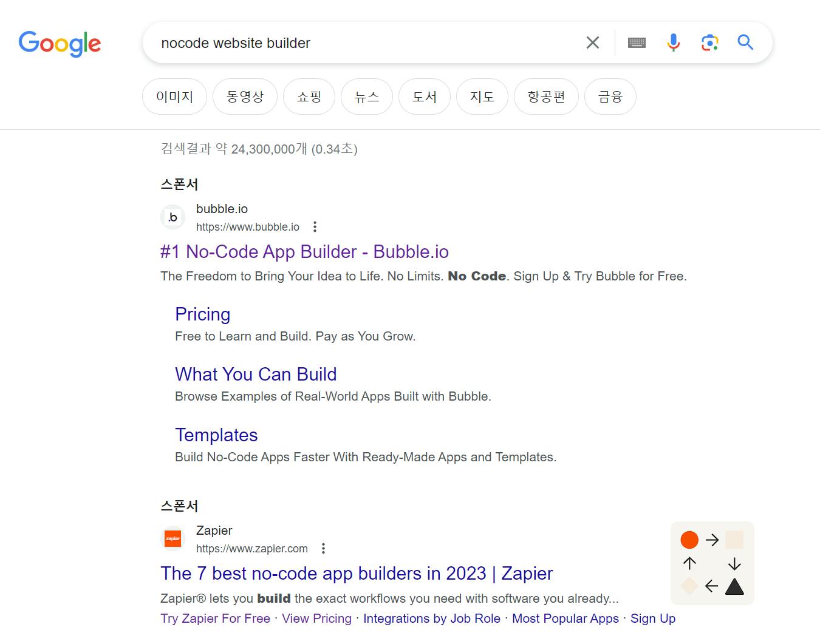
Task: Click the Zapier ad thumbnail image
Action: 712,563
